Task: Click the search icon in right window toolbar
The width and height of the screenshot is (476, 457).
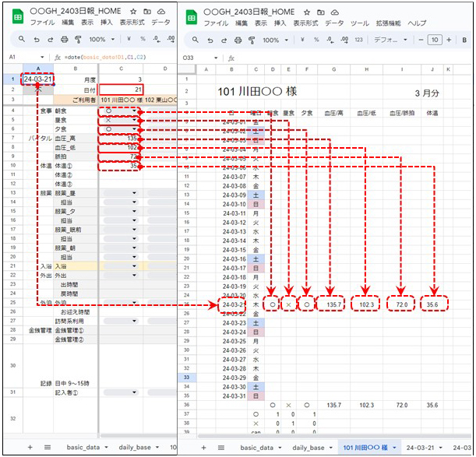Action: pos(196,40)
